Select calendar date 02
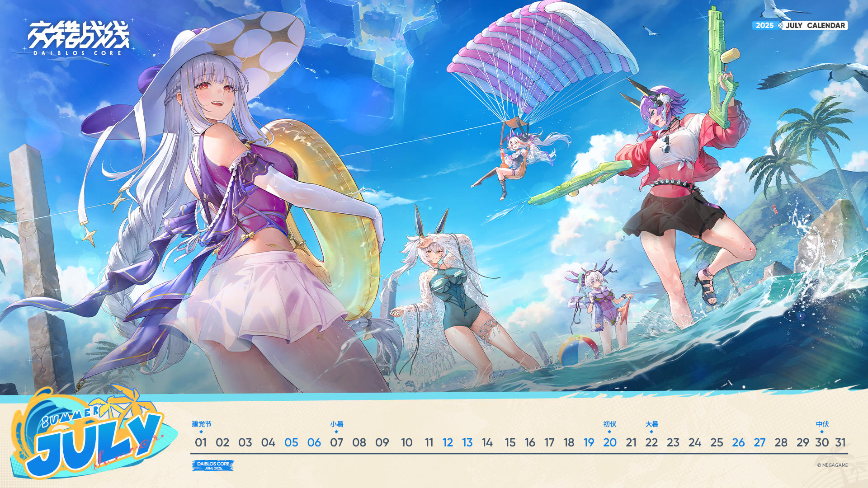 click(222, 442)
